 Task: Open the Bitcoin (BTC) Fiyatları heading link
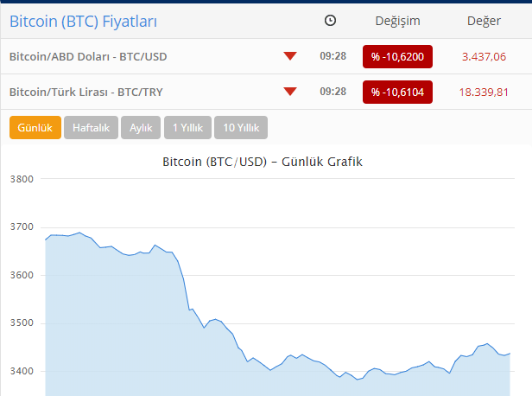pos(83,22)
